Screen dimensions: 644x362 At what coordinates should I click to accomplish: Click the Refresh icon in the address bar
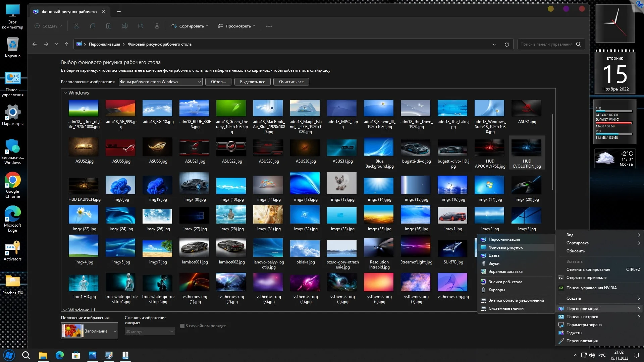point(506,44)
